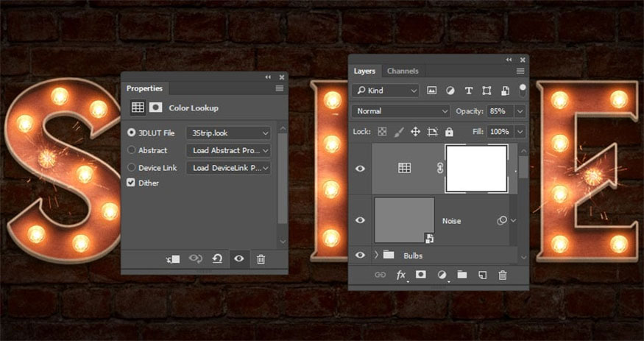
Task: Delete the layer using Layers trash icon
Action: 503,275
